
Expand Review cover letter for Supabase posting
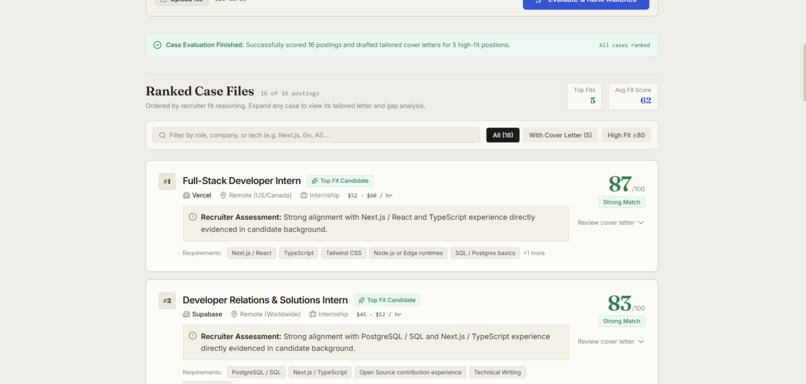(x=610, y=341)
